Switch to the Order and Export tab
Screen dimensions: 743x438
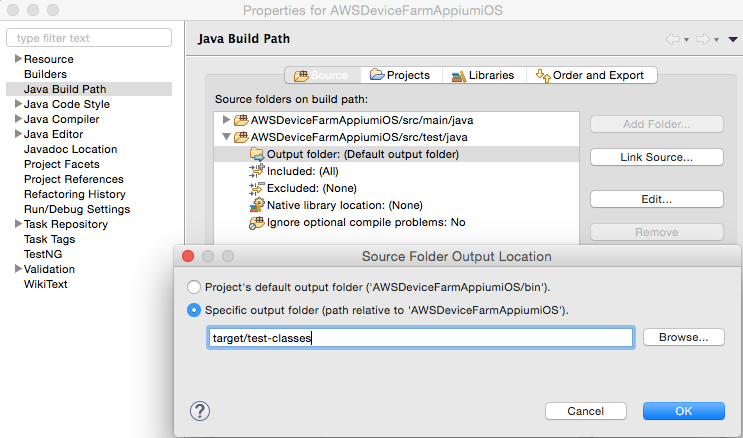[x=591, y=75]
